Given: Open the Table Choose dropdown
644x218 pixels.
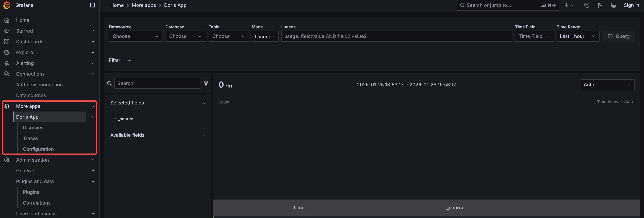Looking at the screenshot, I should pyautogui.click(x=228, y=36).
